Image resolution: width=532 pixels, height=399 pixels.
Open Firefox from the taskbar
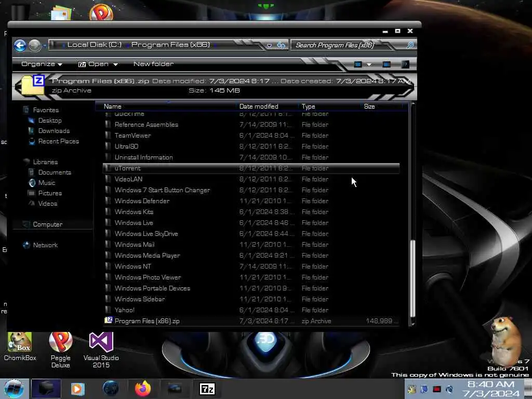tap(143, 389)
